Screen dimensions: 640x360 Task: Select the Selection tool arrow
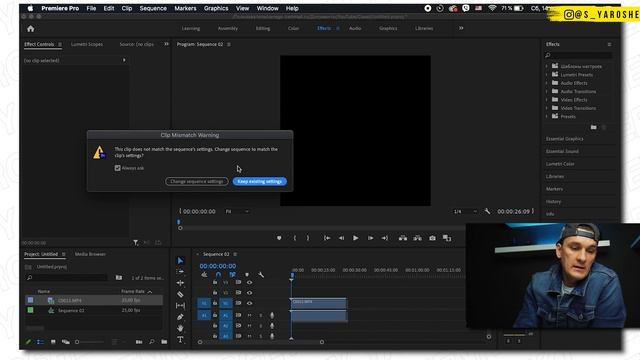[180, 261]
